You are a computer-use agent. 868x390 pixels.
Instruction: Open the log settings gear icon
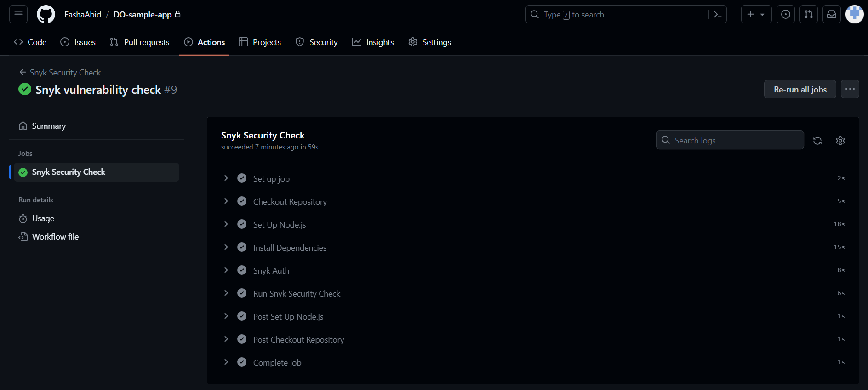coord(840,141)
